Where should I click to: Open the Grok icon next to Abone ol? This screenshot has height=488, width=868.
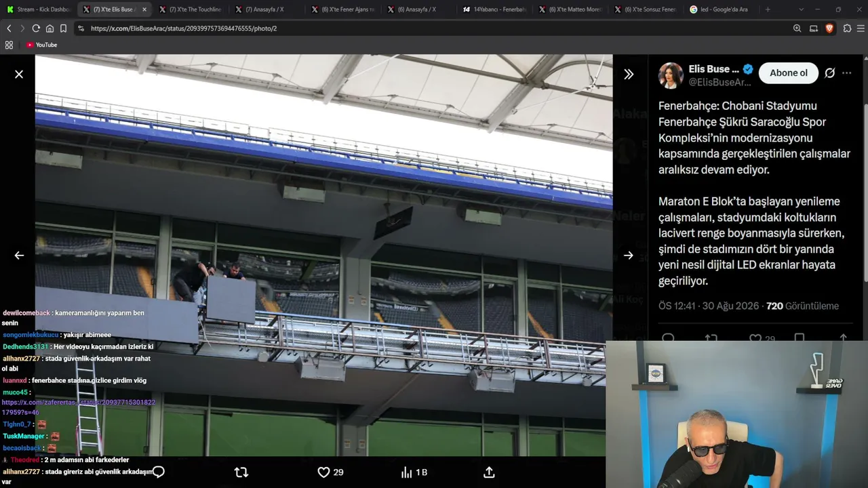tap(829, 73)
